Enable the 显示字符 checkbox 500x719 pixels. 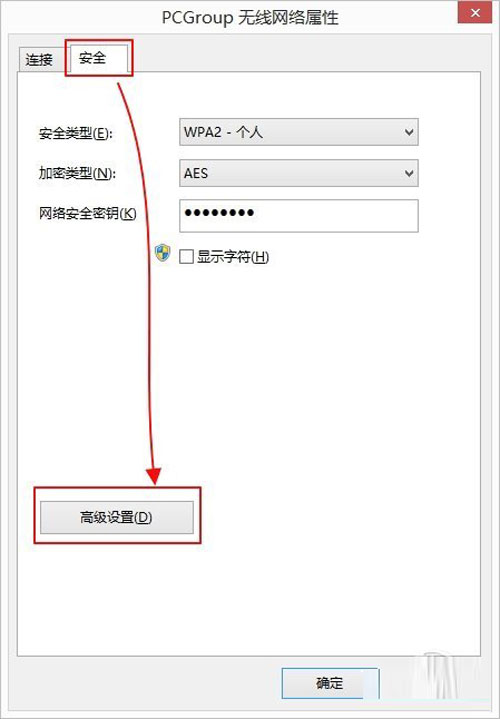pos(186,256)
